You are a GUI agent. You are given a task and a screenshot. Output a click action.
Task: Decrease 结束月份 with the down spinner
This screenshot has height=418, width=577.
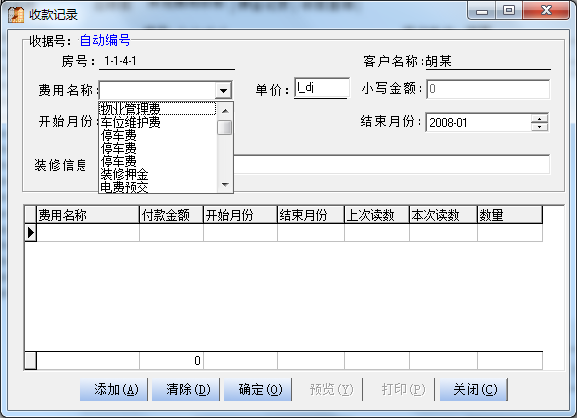point(540,127)
